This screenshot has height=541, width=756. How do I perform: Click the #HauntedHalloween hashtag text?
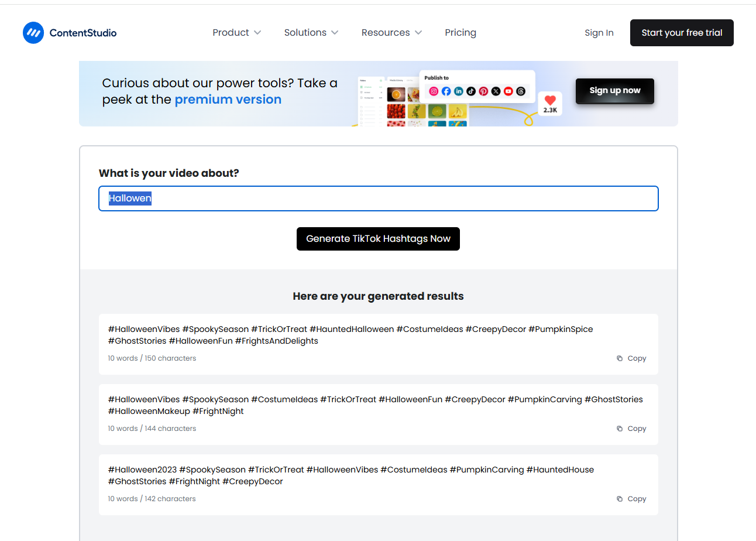[x=352, y=329]
